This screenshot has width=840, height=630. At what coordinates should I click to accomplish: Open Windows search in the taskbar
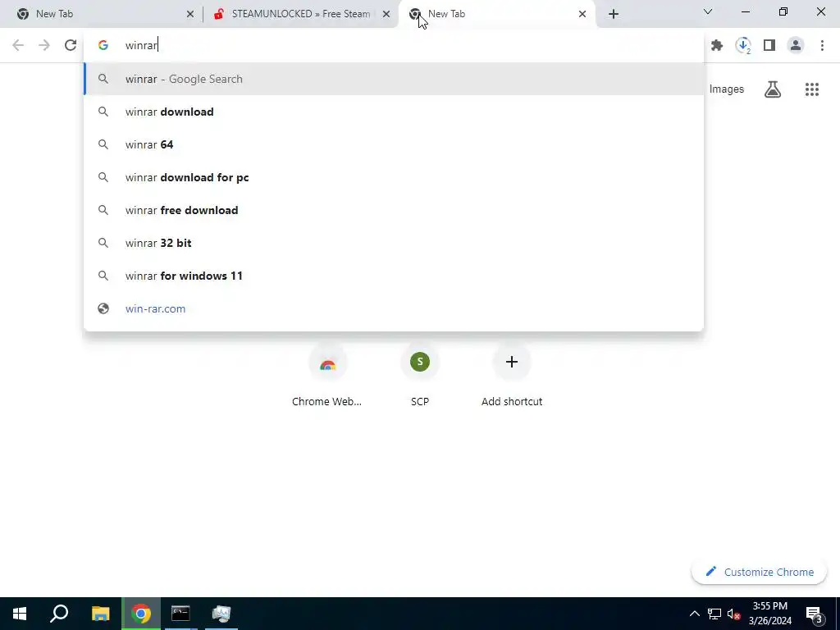click(x=59, y=614)
